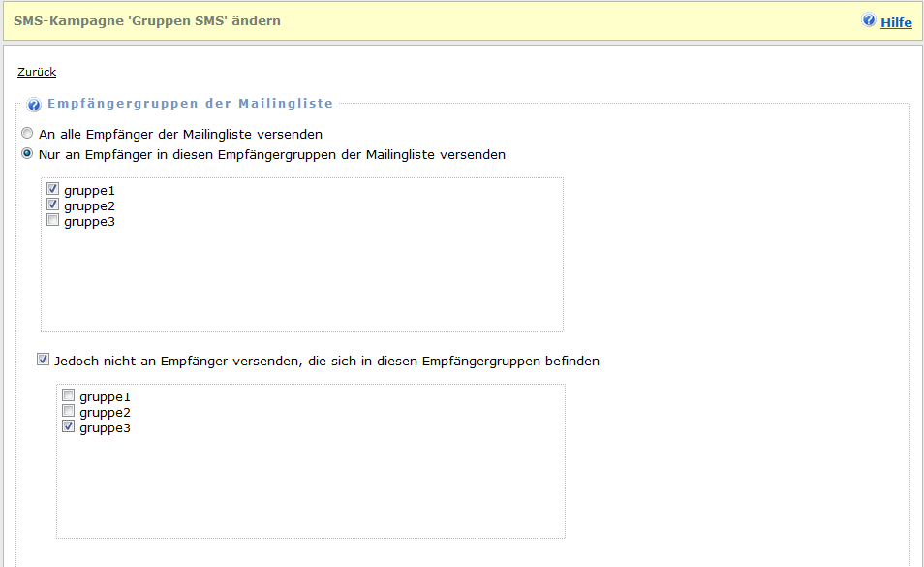Uncheck gruppe3 in the lower exclusion list
924x567 pixels.
click(x=69, y=427)
